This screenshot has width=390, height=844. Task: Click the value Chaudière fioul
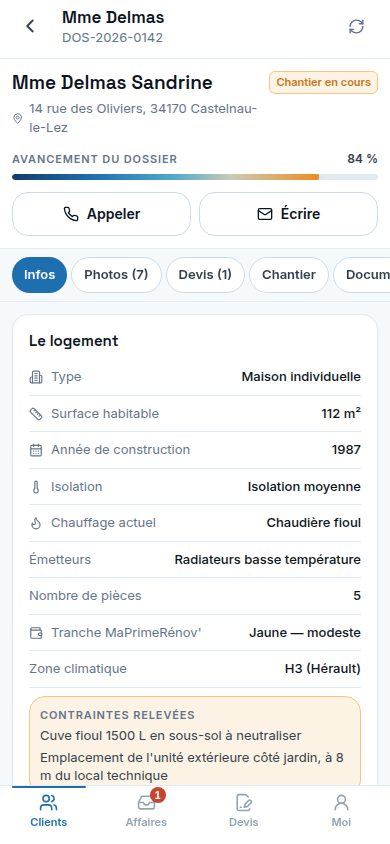[x=314, y=523]
